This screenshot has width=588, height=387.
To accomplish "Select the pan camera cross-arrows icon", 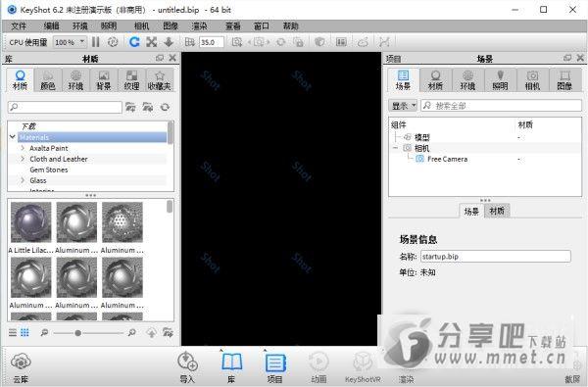I will 152,42.
